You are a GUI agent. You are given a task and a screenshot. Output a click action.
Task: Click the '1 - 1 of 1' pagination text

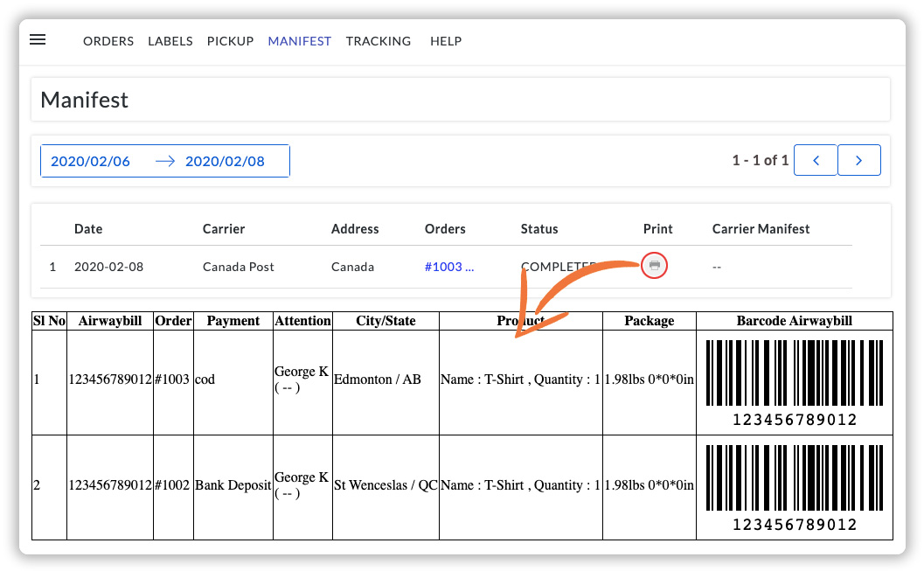[761, 160]
